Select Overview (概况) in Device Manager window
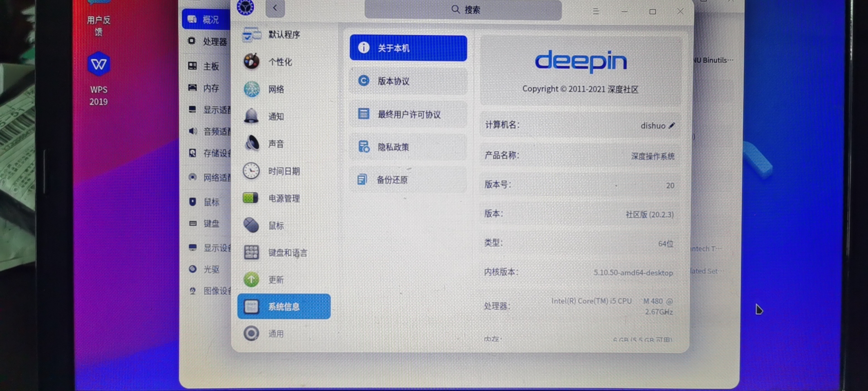Image resolution: width=868 pixels, height=391 pixels. point(206,19)
